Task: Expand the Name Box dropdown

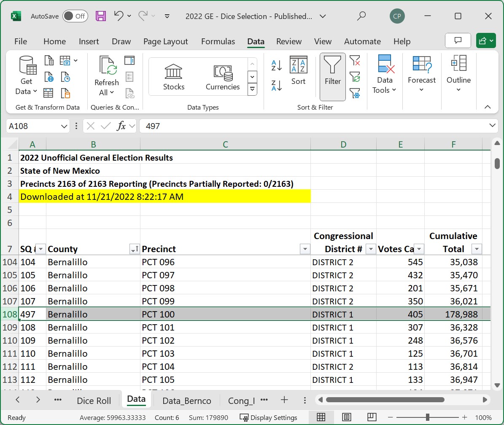Action: coord(64,126)
